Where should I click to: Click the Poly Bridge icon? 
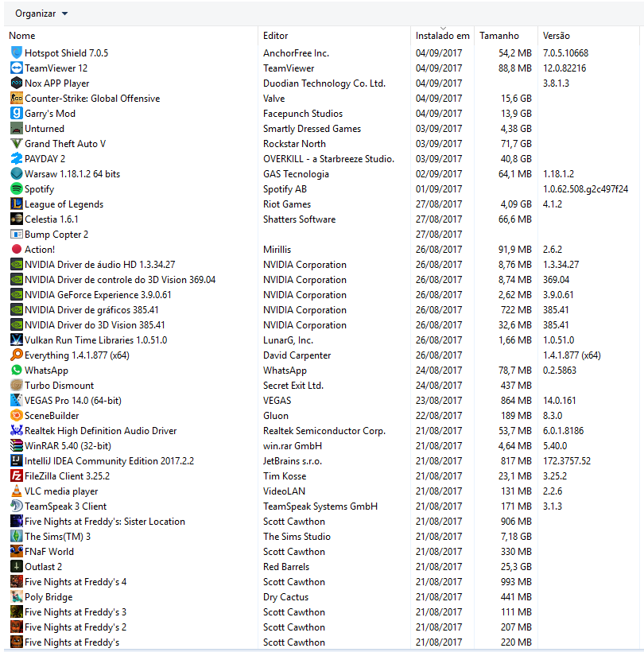click(16, 596)
